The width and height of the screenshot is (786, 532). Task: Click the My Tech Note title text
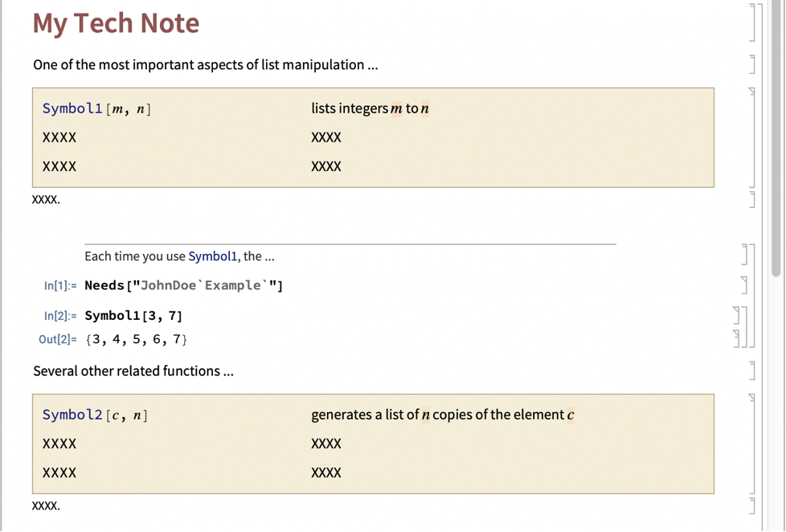116,23
